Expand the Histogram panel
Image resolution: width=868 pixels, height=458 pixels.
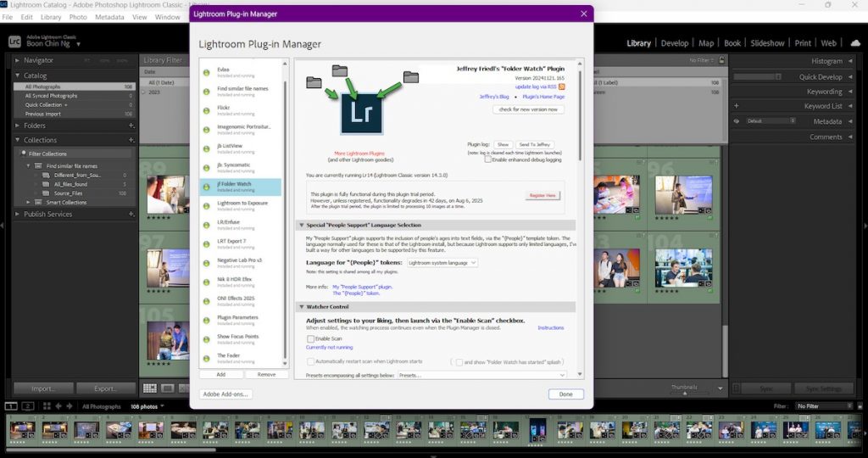(x=850, y=61)
